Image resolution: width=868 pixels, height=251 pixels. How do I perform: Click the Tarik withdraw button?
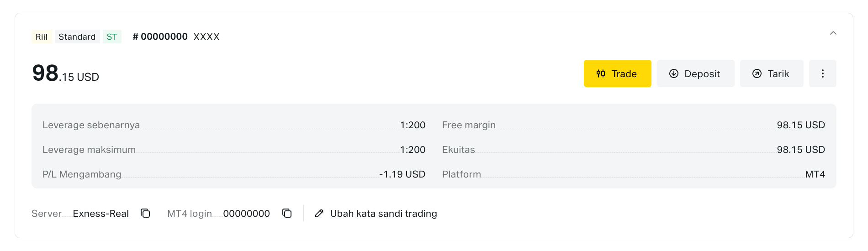(771, 73)
